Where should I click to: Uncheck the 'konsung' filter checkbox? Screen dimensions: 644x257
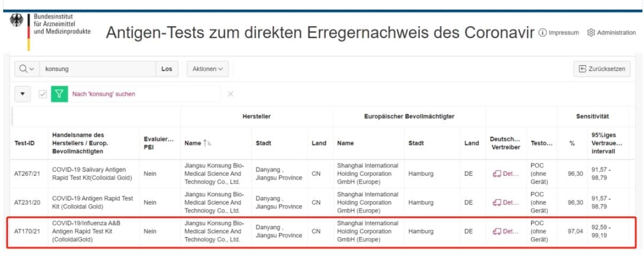pyautogui.click(x=43, y=94)
